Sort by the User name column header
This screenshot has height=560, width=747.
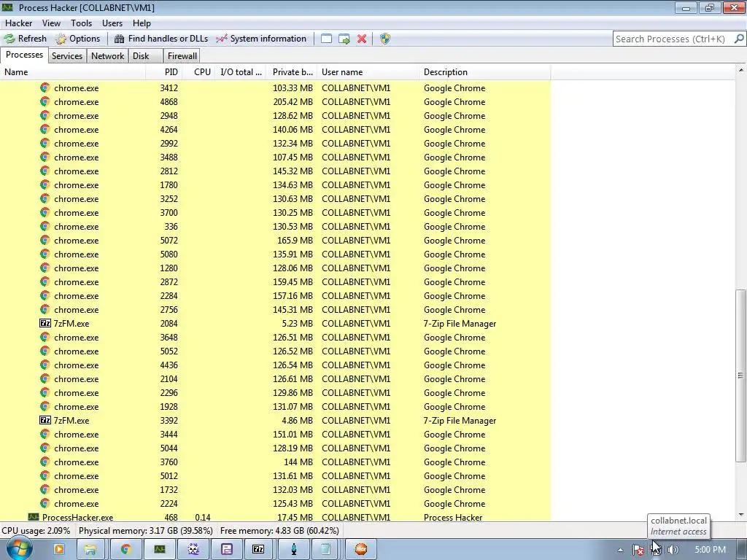coord(368,72)
